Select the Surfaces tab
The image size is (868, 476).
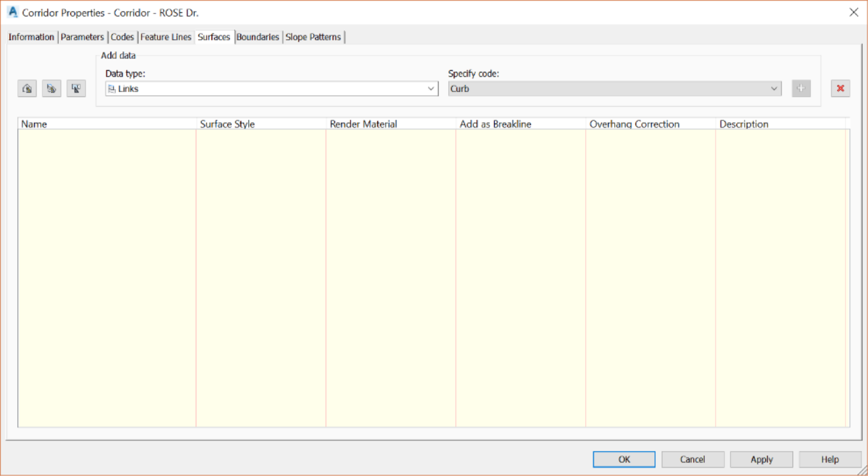[x=214, y=37]
